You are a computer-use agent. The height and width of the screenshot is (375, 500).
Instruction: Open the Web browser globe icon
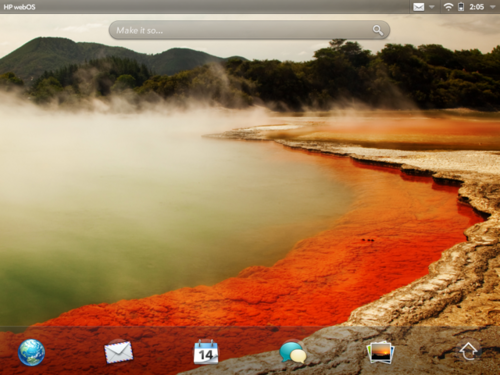[x=31, y=352]
